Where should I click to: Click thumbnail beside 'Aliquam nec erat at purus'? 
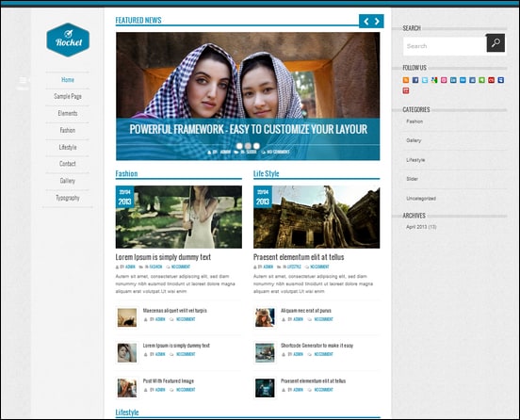[265, 317]
